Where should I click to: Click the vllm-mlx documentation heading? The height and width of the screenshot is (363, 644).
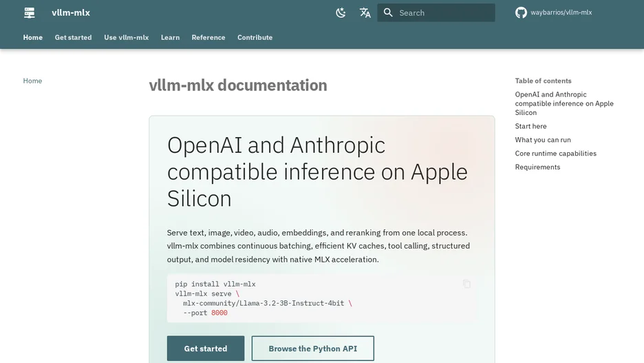click(x=238, y=85)
